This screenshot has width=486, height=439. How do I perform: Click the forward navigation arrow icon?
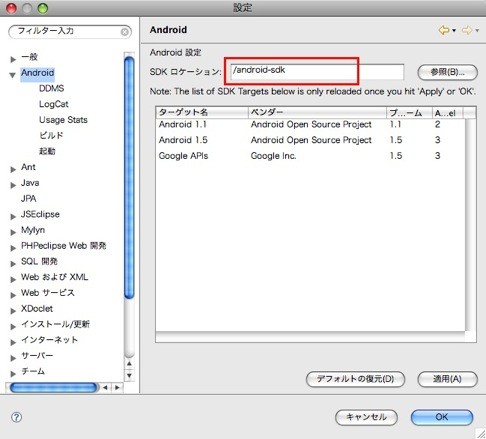[x=467, y=30]
